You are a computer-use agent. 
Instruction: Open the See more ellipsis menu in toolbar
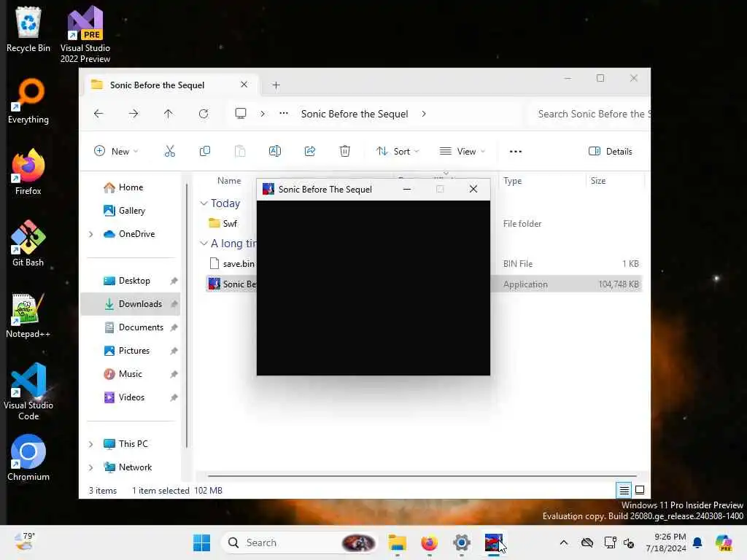click(516, 152)
